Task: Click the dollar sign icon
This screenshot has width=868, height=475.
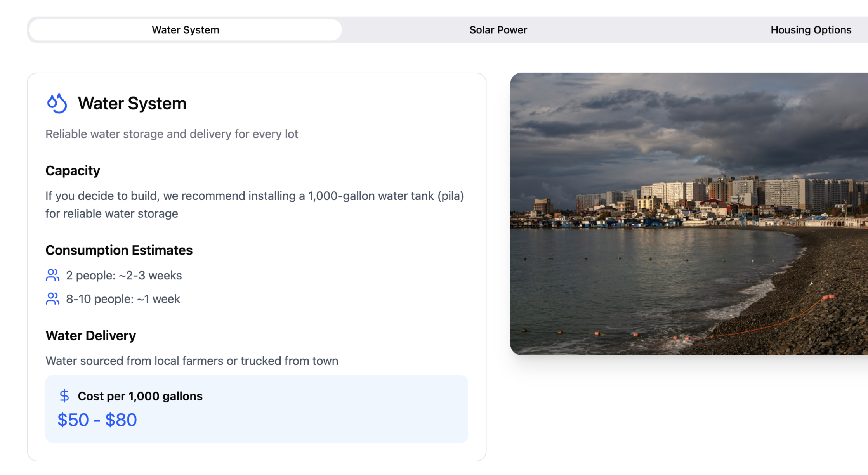Action: pos(64,396)
